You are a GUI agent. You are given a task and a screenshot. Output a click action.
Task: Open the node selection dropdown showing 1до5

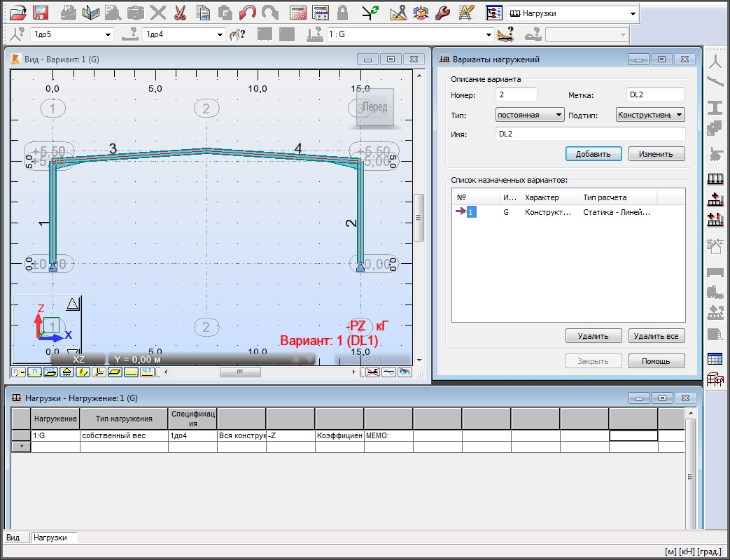tap(108, 34)
